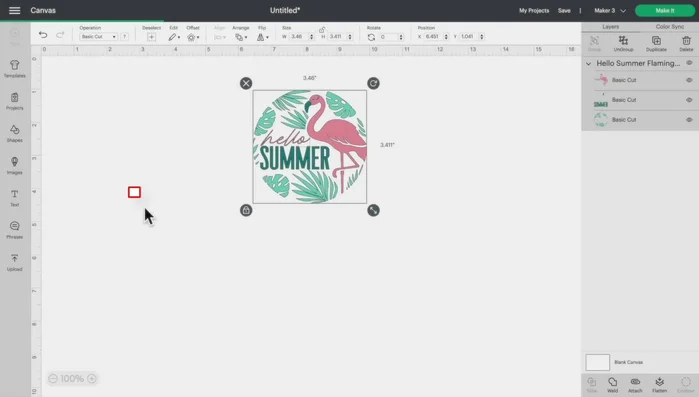Open the Templates panel
This screenshot has height=397, width=699.
(x=14, y=69)
